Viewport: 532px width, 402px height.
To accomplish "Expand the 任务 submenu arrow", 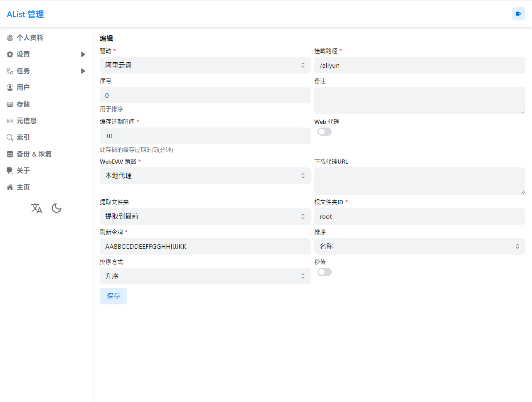I will coord(83,71).
